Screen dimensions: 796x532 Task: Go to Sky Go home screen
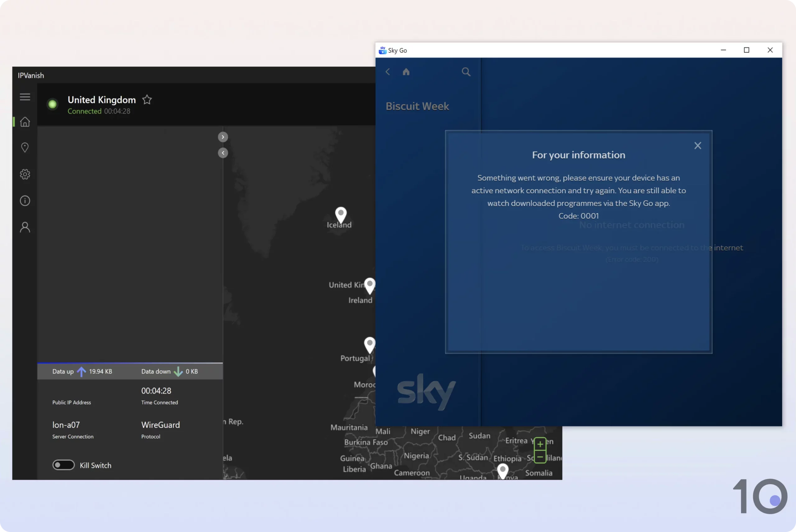[406, 72]
